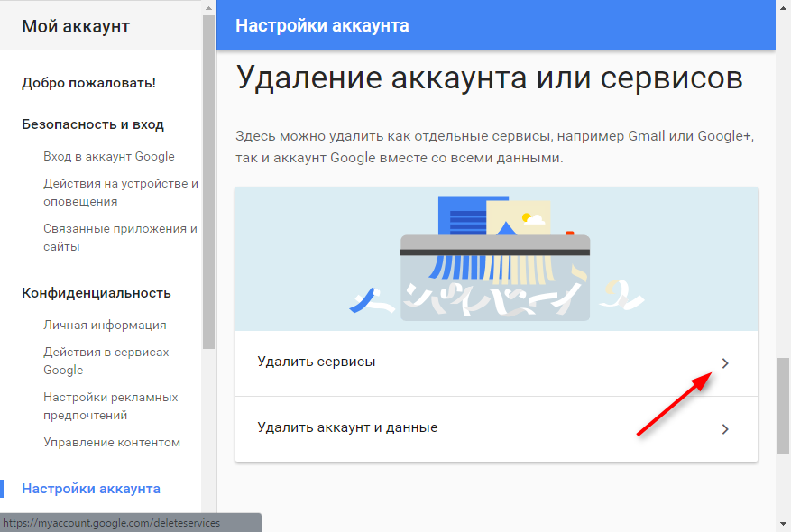Viewport: 791px width, 532px height.
Task: Click the sidebar scrollbar up arrow
Action: [209, 7]
